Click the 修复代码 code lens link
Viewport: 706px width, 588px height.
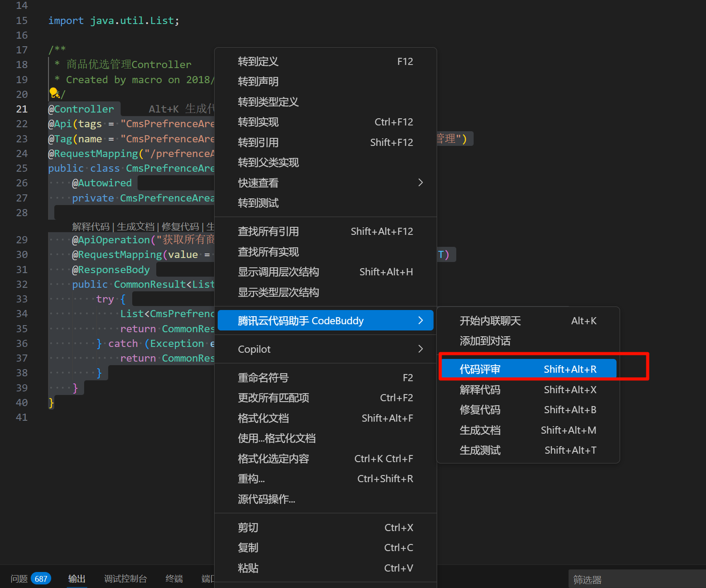(x=180, y=227)
